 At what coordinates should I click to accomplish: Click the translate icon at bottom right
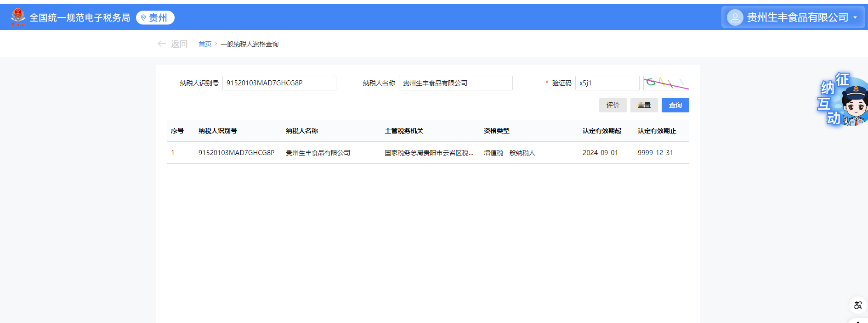click(x=857, y=305)
